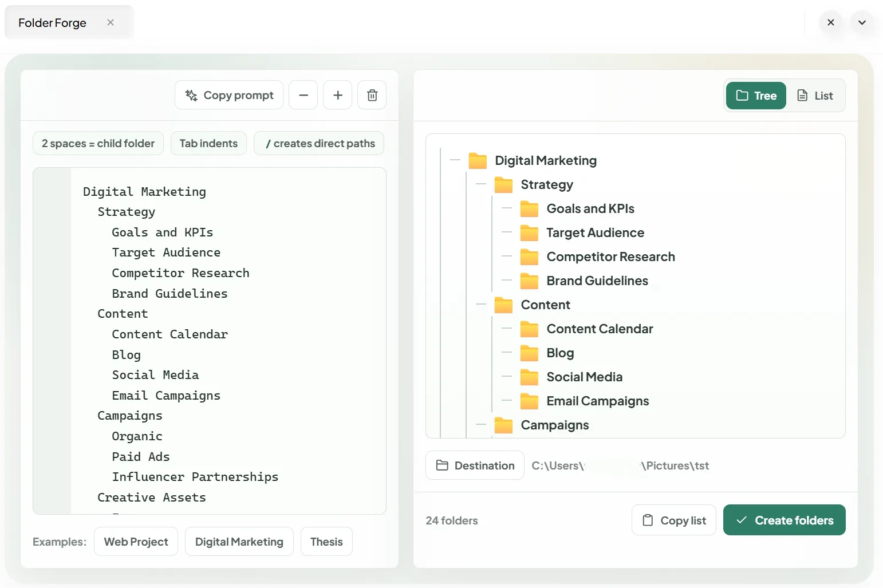Click the destination path C:\Users\...\Pictures\tst

tap(620, 466)
